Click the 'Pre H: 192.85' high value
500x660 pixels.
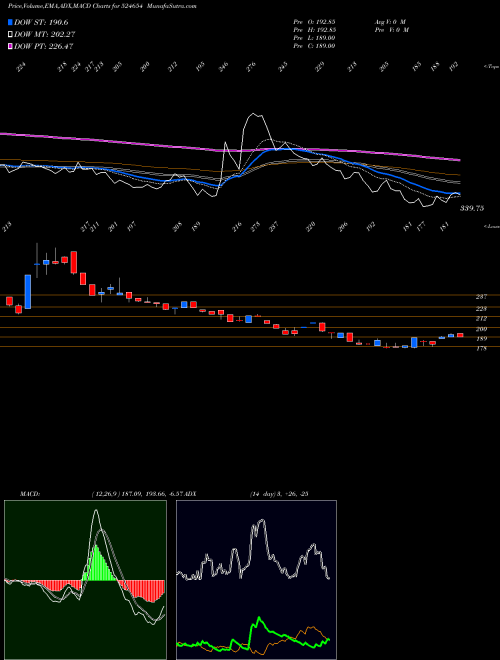click(x=314, y=30)
